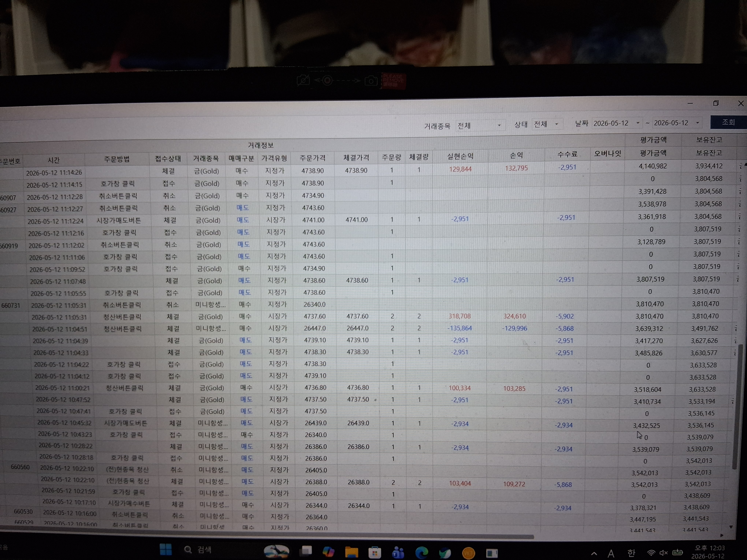Screen dimensions: 747x560
Task: Click holding balance 3,491,762
Action: tap(705, 328)
